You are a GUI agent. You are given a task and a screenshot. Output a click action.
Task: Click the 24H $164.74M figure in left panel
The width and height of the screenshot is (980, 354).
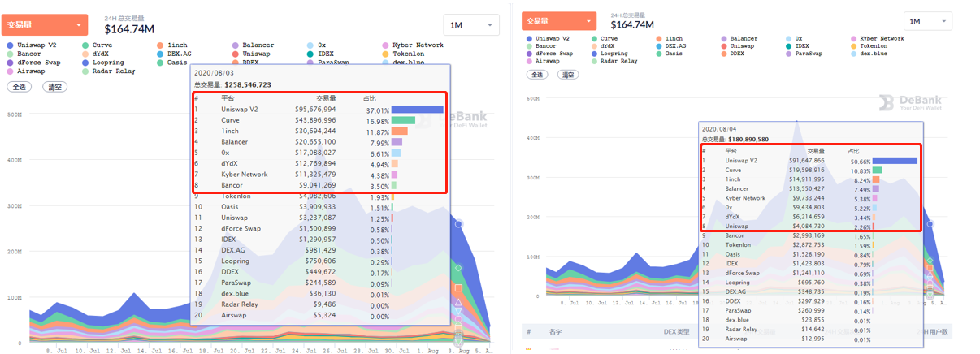coord(129,29)
